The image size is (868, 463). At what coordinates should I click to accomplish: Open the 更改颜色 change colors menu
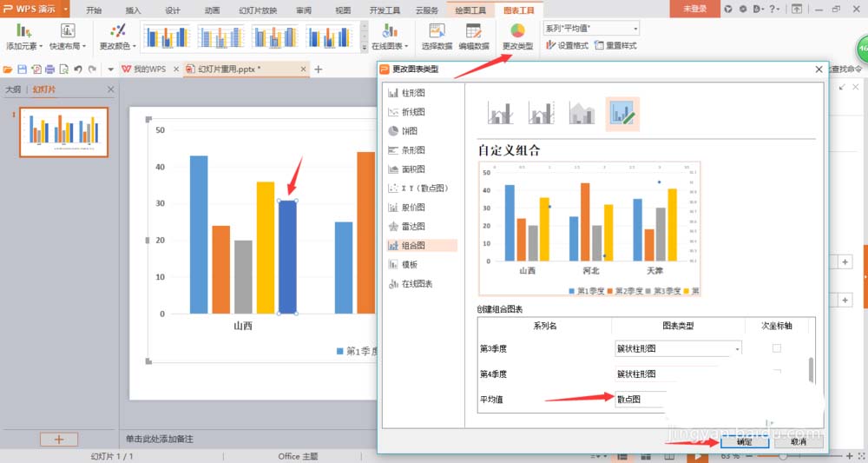pyautogui.click(x=117, y=37)
